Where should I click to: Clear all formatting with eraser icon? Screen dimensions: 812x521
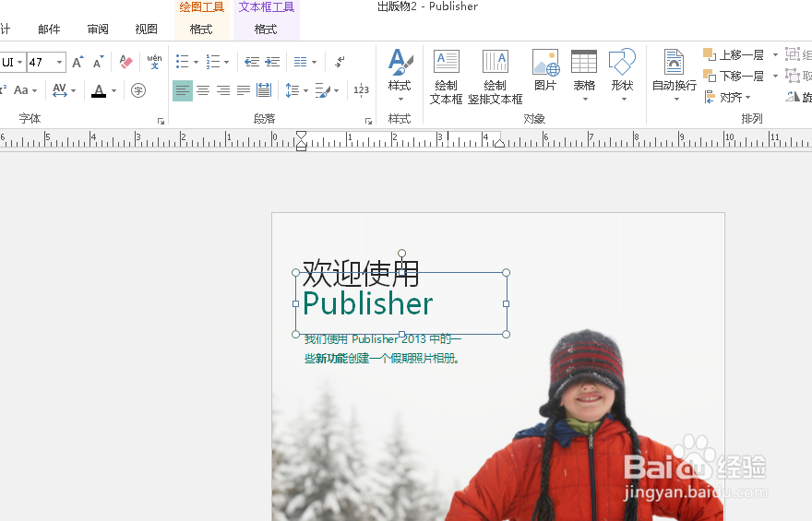pyautogui.click(x=125, y=62)
